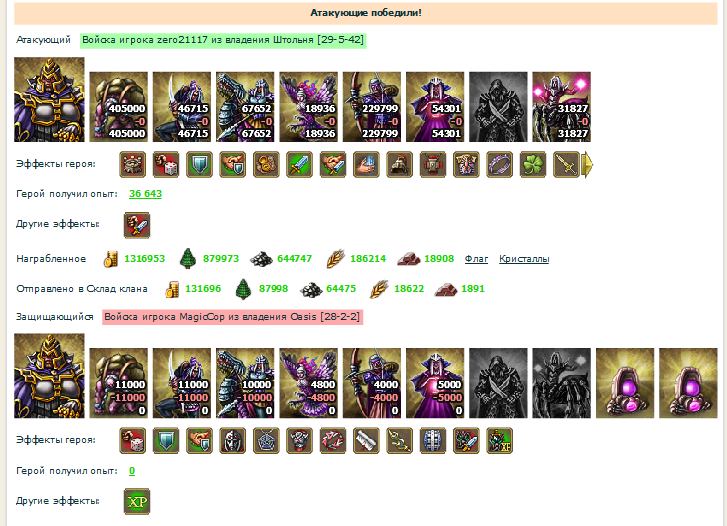Image resolution: width=727 pixels, height=526 pixels.
Task: Open the Флаг link
Action: click(x=476, y=259)
